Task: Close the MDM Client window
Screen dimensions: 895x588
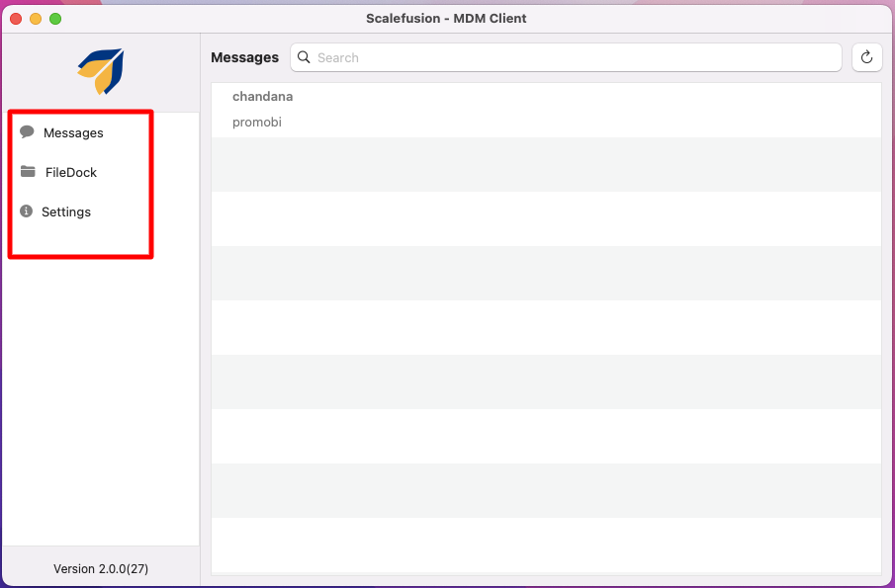Action: coord(16,19)
